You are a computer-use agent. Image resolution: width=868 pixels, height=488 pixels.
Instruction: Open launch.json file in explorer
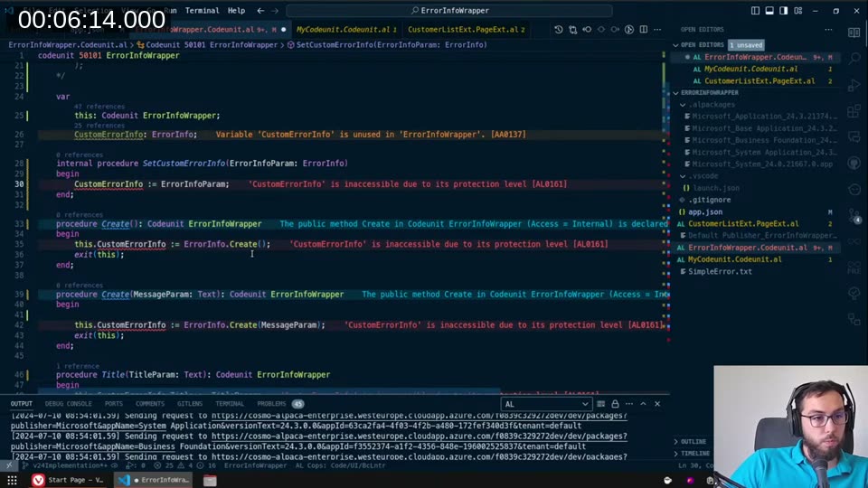tap(716, 188)
